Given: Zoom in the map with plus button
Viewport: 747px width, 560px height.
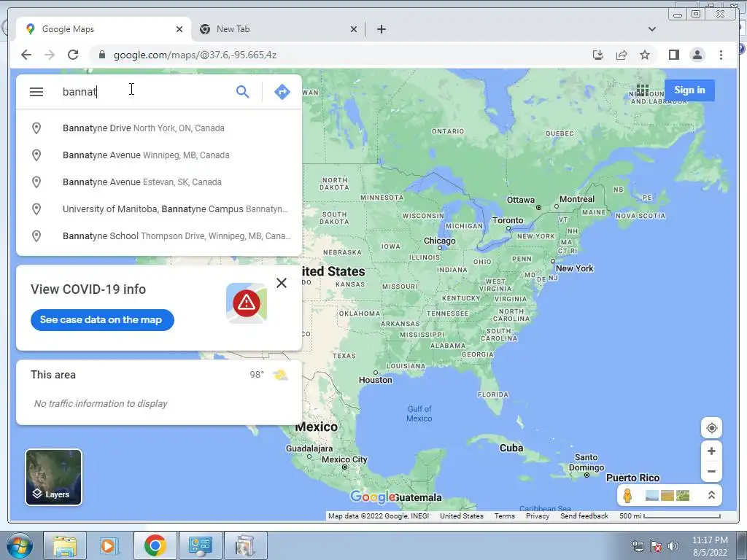Looking at the screenshot, I should (x=711, y=451).
